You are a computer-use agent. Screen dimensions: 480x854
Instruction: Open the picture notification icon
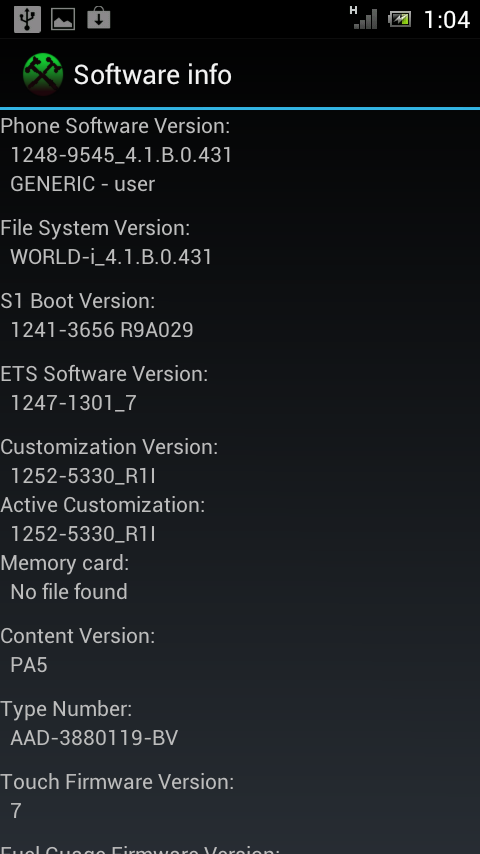pos(63,19)
